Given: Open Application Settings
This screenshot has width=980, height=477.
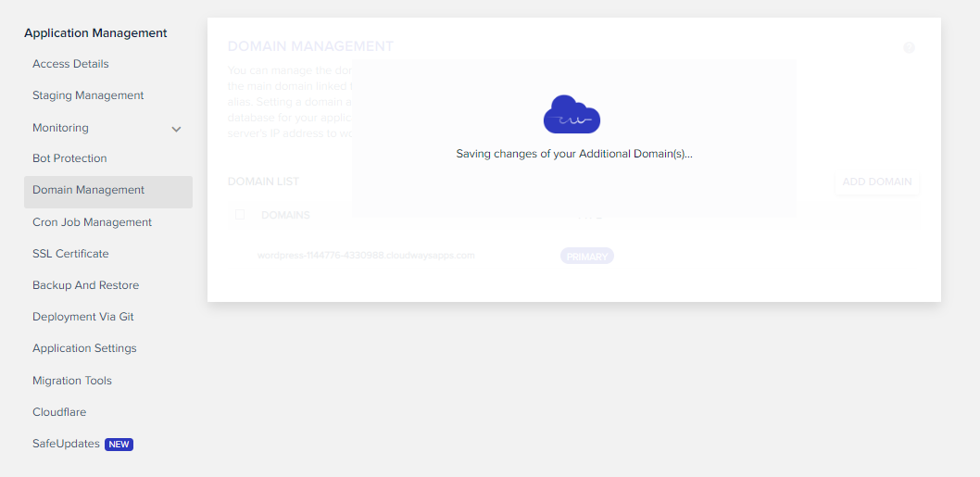Looking at the screenshot, I should tap(84, 348).
